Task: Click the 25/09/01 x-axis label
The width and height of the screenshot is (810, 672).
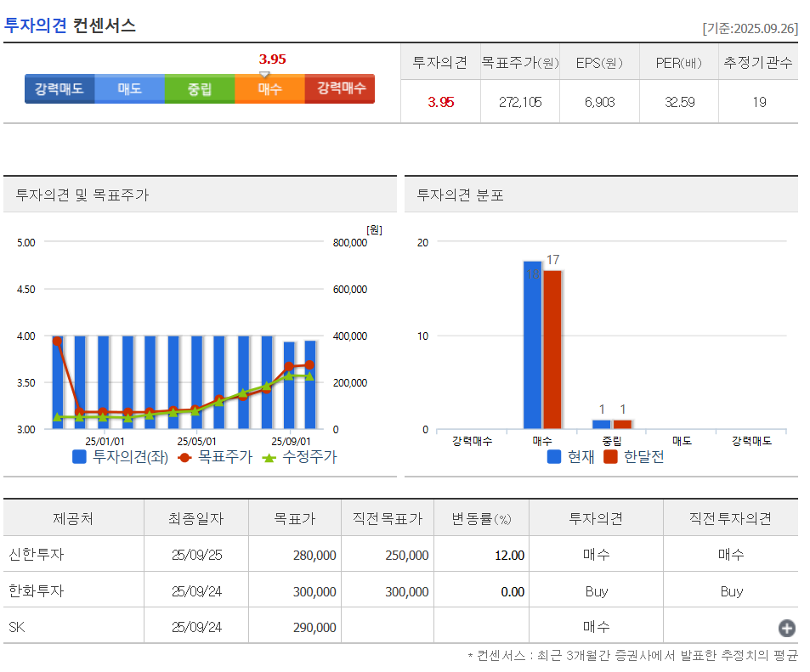Action: click(291, 441)
